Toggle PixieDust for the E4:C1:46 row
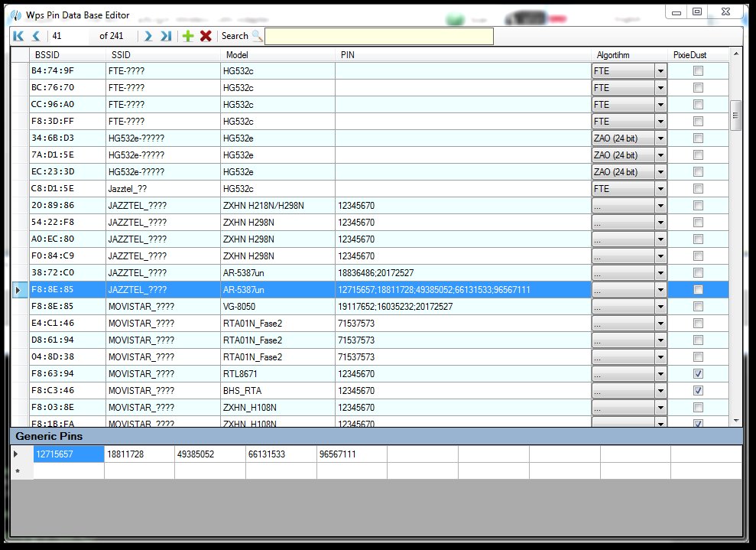The image size is (756, 550). [698, 324]
